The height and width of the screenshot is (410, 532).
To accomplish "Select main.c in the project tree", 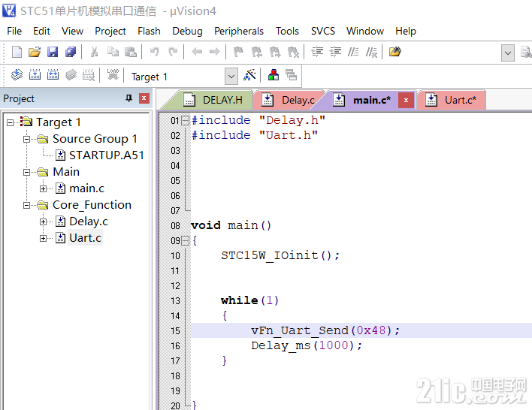I will coord(87,188).
